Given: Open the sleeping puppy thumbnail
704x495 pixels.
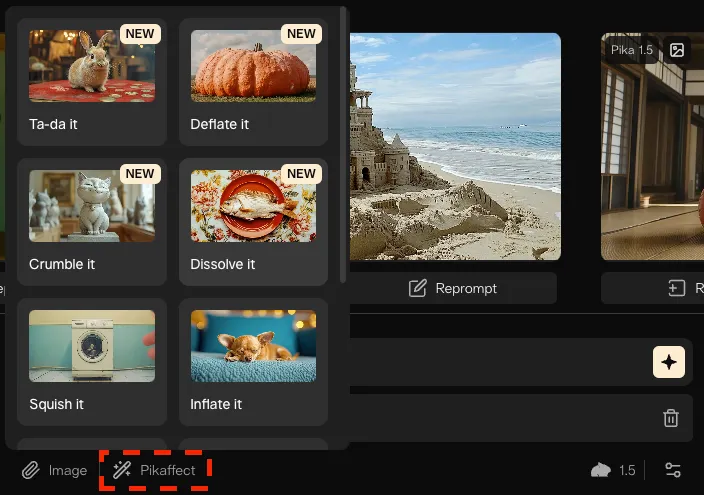Looking at the screenshot, I should point(253,346).
